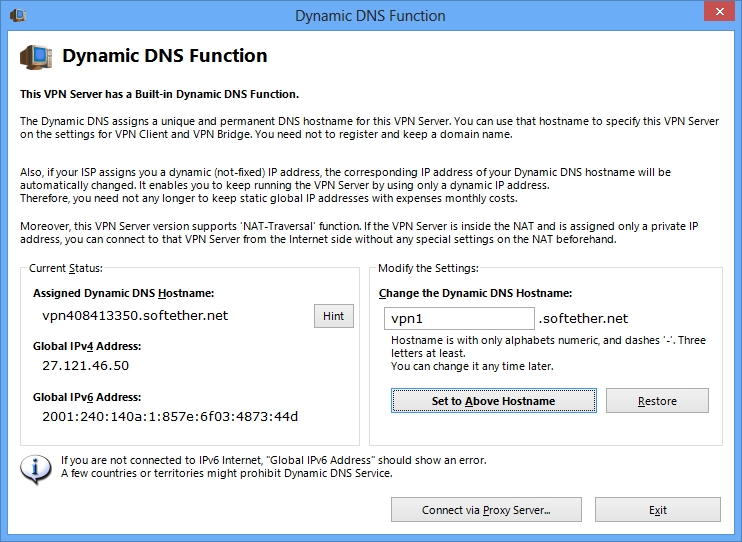Click the .softether.net suffix text
Image resolution: width=742 pixels, height=542 pixels.
[x=583, y=319]
